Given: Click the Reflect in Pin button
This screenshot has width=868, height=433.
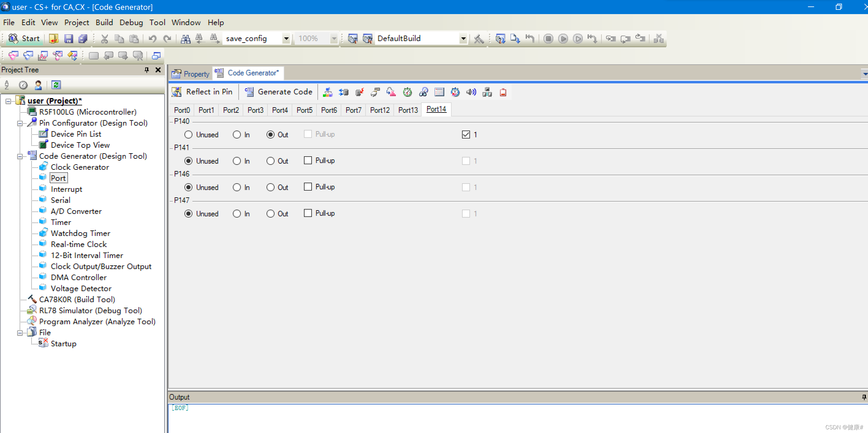Looking at the screenshot, I should [x=203, y=92].
